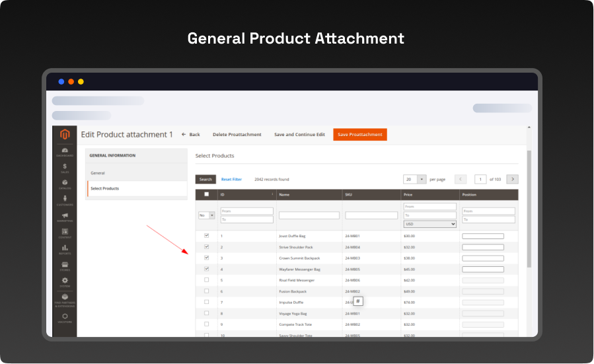Open the Stores icon in sidebar
The image size is (594, 364).
click(65, 266)
